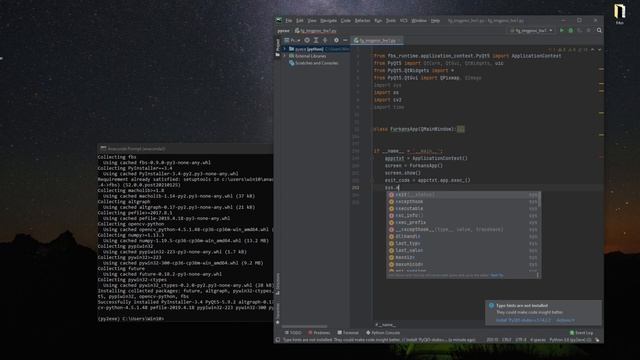This screenshot has width=640, height=360.
Task: Open the Tools menu
Action: tap(391, 20)
